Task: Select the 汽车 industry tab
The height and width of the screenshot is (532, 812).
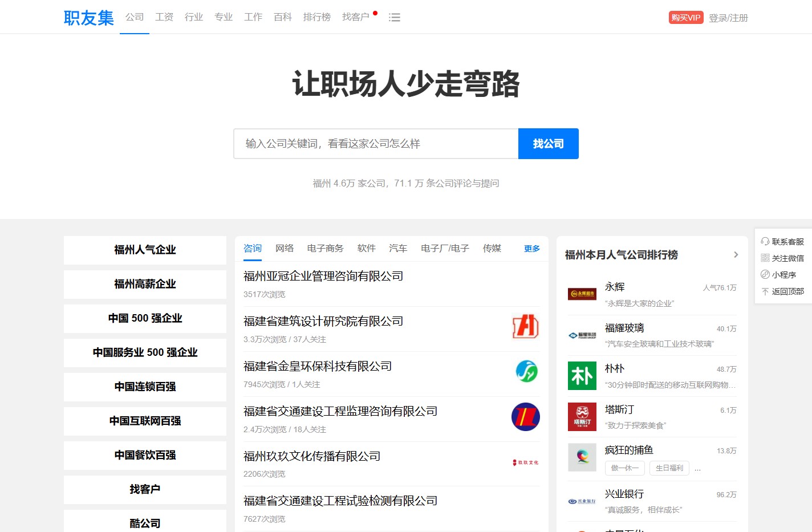Action: click(x=398, y=249)
